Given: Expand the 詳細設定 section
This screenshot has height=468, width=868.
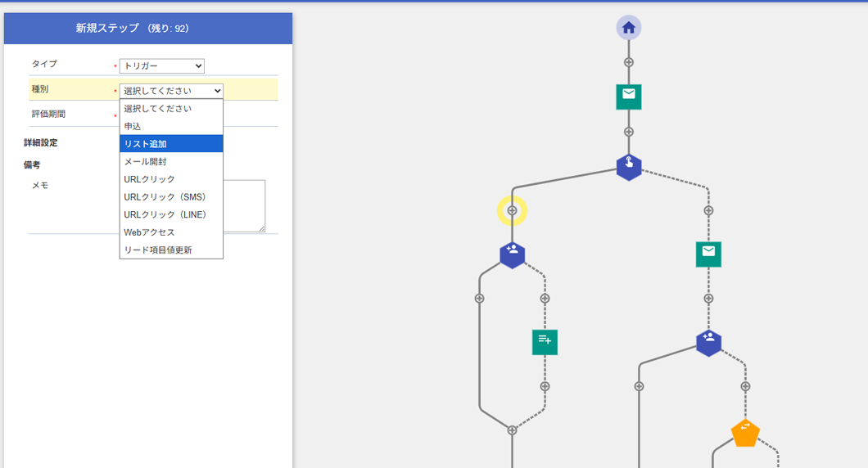Looking at the screenshot, I should (x=41, y=143).
